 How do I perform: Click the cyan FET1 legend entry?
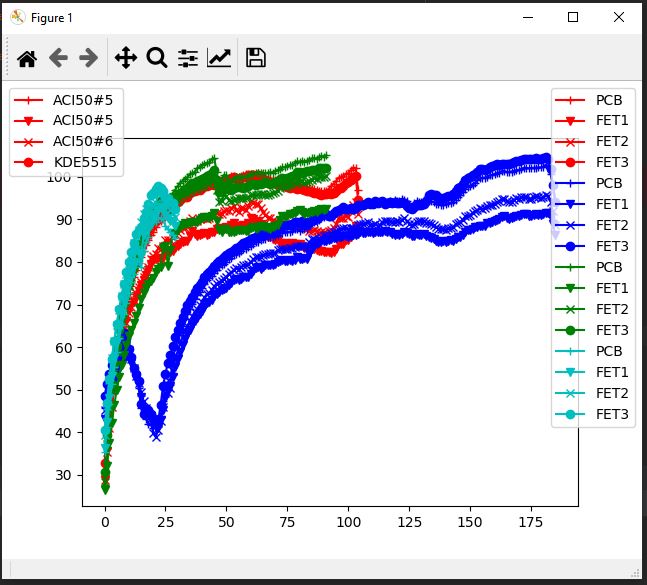point(591,373)
